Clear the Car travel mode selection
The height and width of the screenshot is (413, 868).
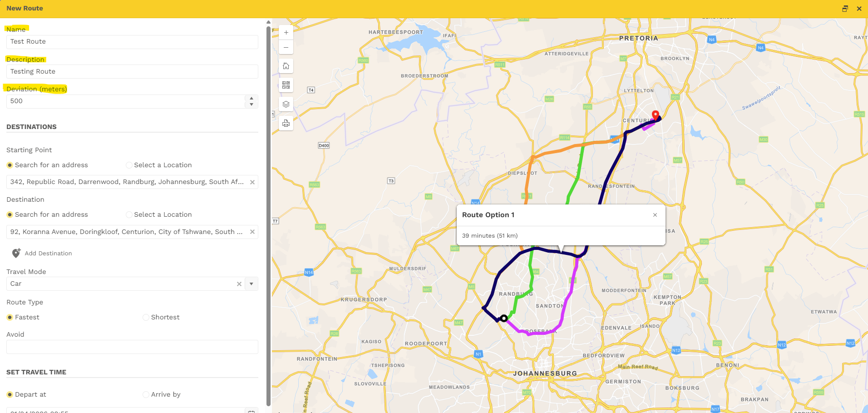(x=239, y=284)
